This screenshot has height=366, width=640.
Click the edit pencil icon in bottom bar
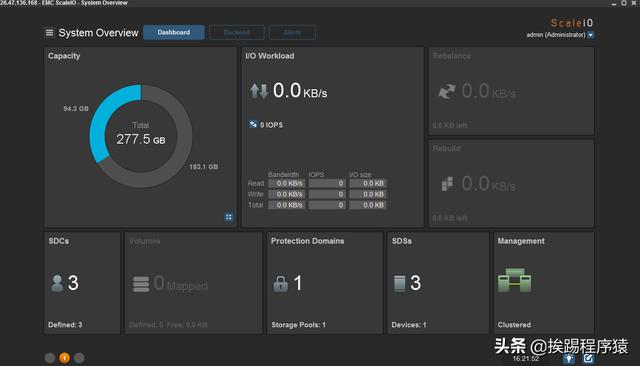pyautogui.click(x=588, y=358)
